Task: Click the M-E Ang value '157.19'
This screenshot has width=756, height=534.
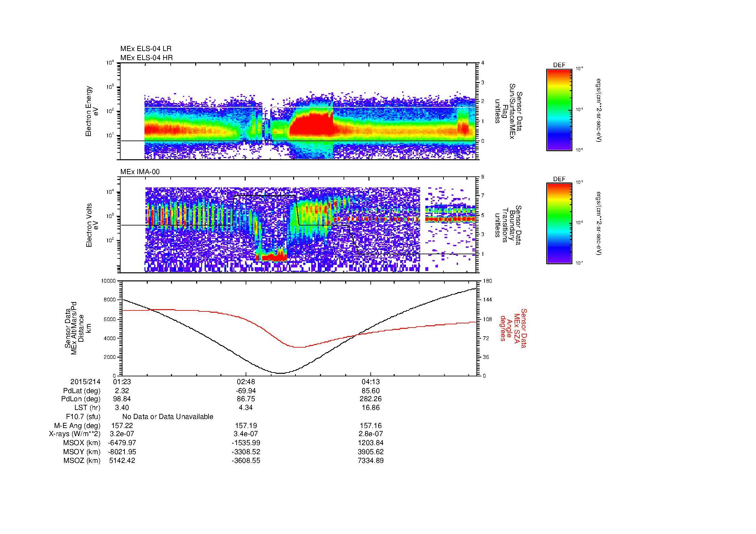Action: point(246,426)
